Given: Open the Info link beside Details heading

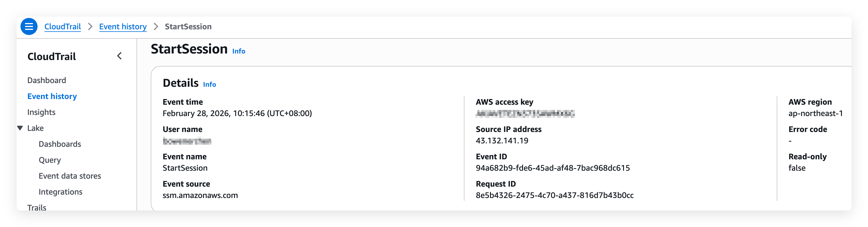Looking at the screenshot, I should [x=209, y=84].
